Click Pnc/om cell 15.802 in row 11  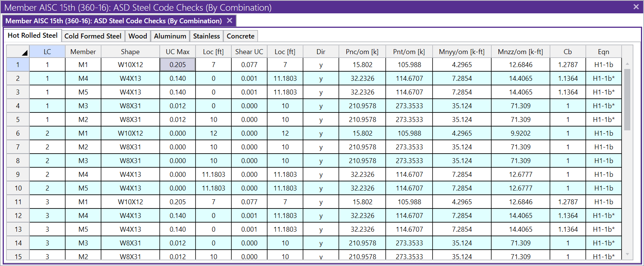pos(362,202)
